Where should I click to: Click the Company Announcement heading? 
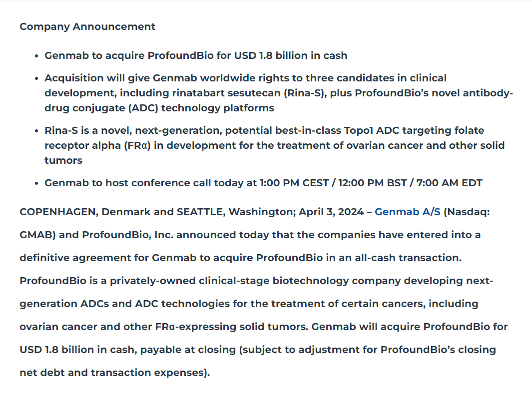coord(87,26)
